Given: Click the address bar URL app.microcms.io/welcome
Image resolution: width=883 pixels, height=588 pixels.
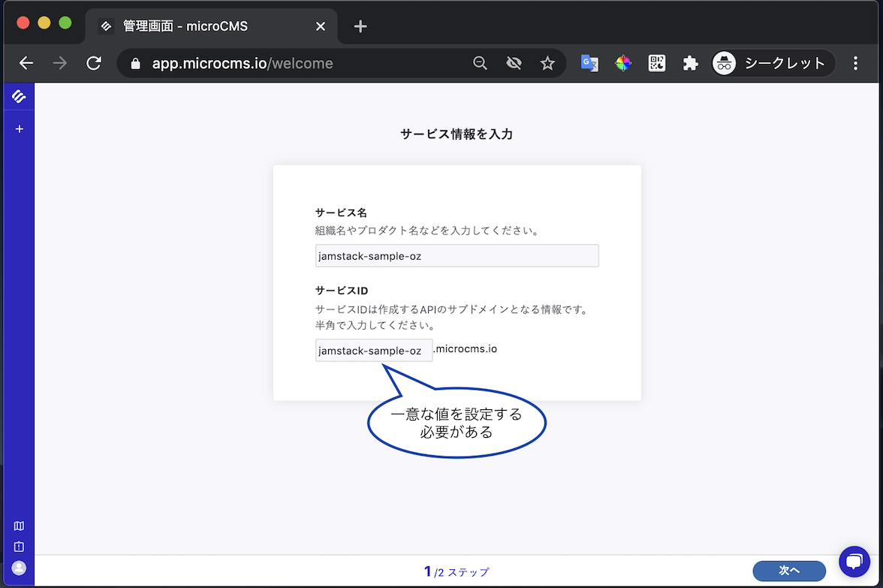Looking at the screenshot, I should pos(242,64).
